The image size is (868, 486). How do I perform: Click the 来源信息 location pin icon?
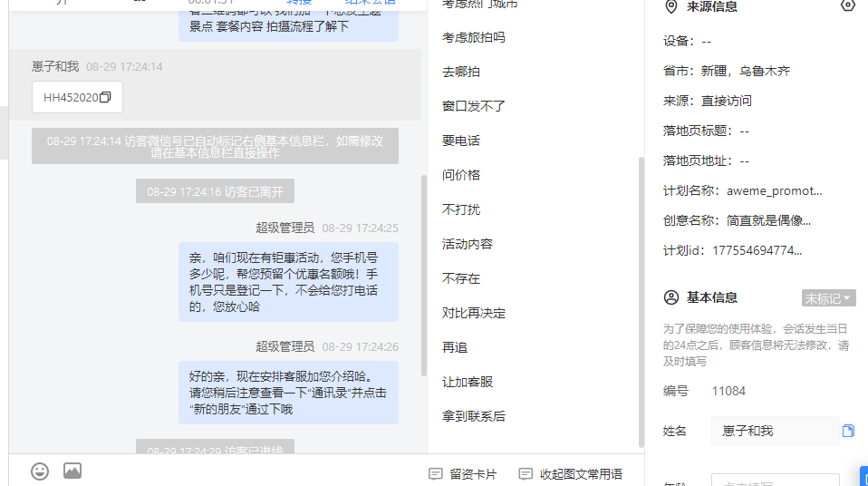coord(670,6)
